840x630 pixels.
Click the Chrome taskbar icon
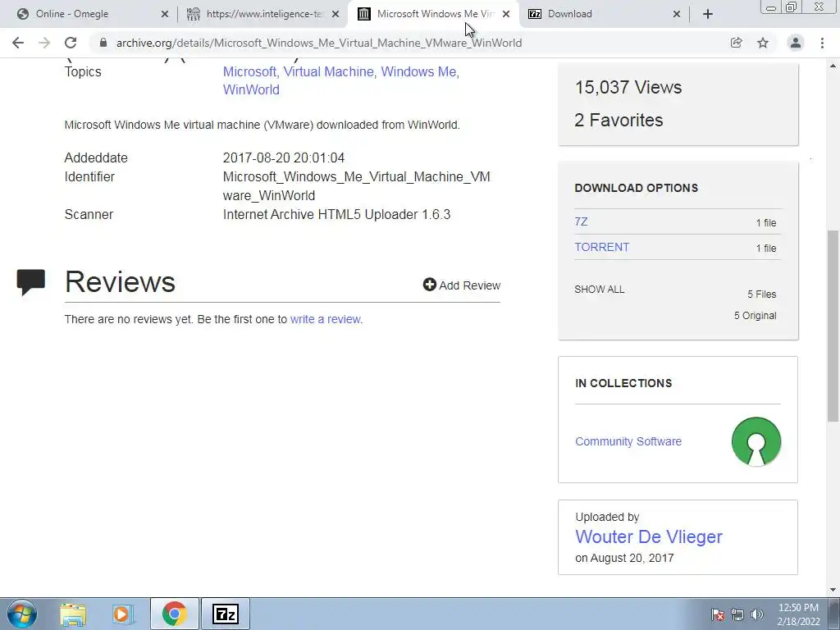175,614
